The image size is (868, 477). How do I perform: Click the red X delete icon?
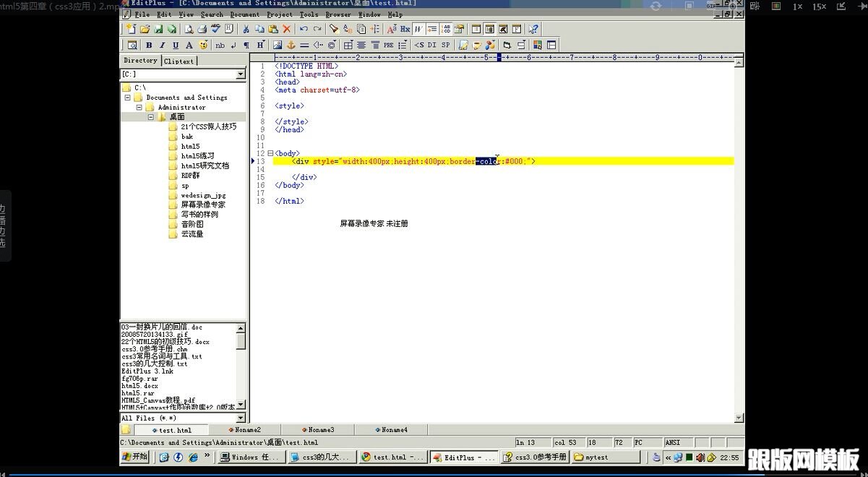point(287,29)
